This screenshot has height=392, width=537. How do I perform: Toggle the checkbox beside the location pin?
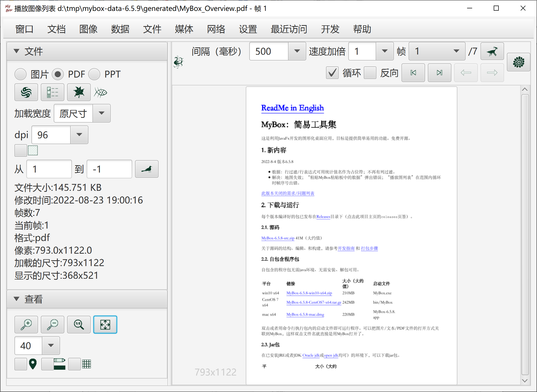[21, 364]
